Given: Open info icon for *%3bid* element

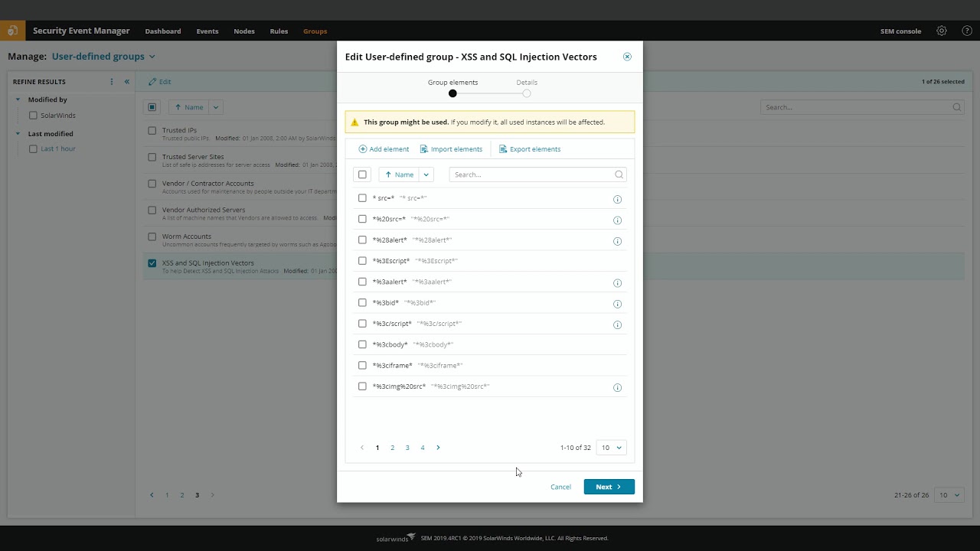Looking at the screenshot, I should [617, 304].
